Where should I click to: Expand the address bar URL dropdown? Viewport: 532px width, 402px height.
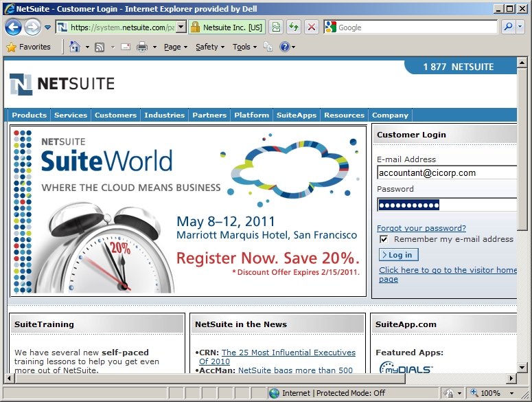(181, 27)
